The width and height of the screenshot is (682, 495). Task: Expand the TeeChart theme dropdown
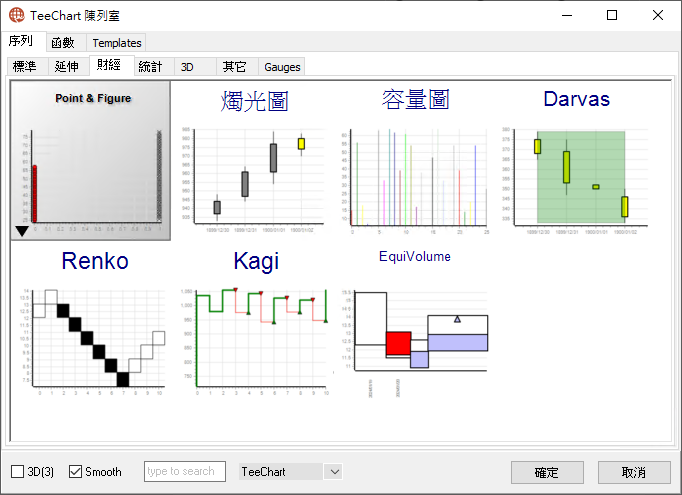pyautogui.click(x=334, y=472)
